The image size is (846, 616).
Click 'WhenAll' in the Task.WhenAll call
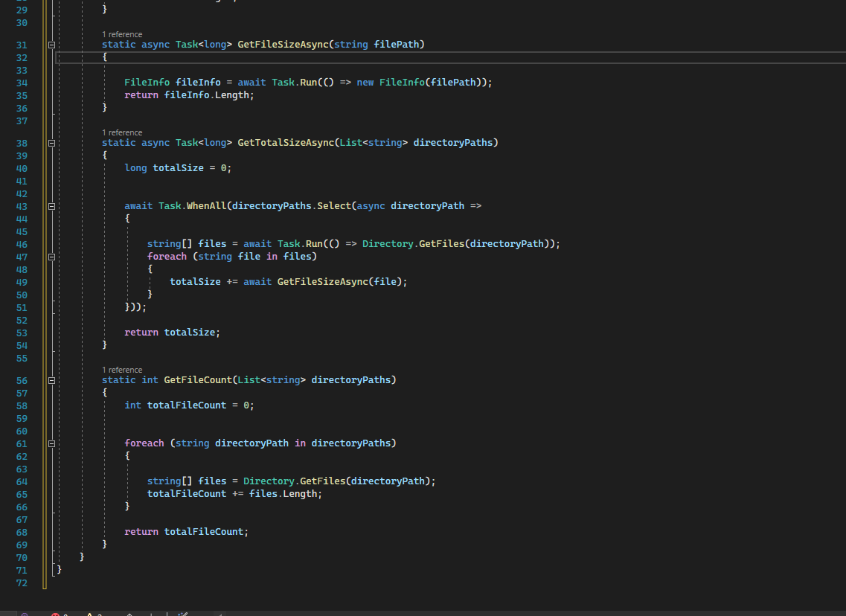[207, 205]
